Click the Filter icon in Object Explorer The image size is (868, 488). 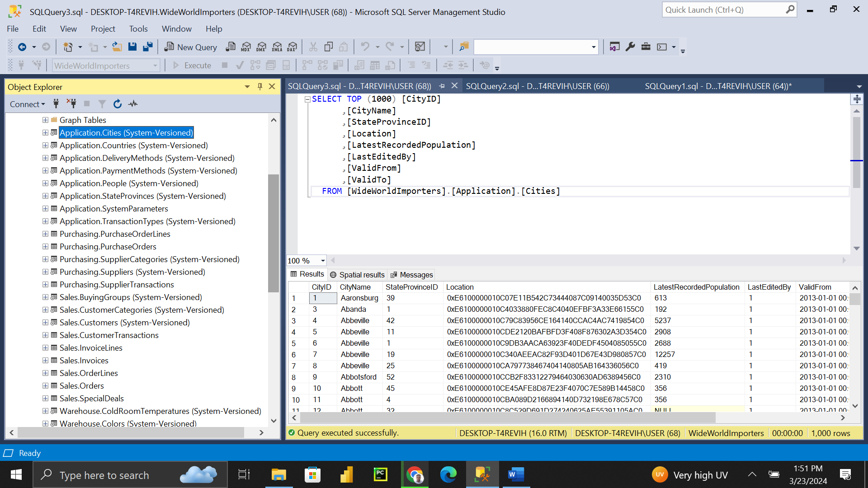(x=102, y=104)
